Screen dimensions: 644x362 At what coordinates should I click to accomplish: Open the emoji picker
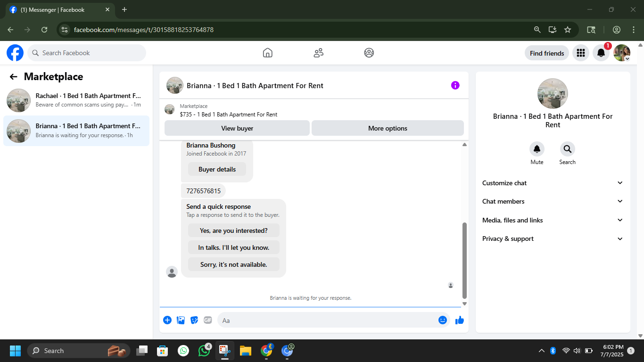tap(442, 320)
